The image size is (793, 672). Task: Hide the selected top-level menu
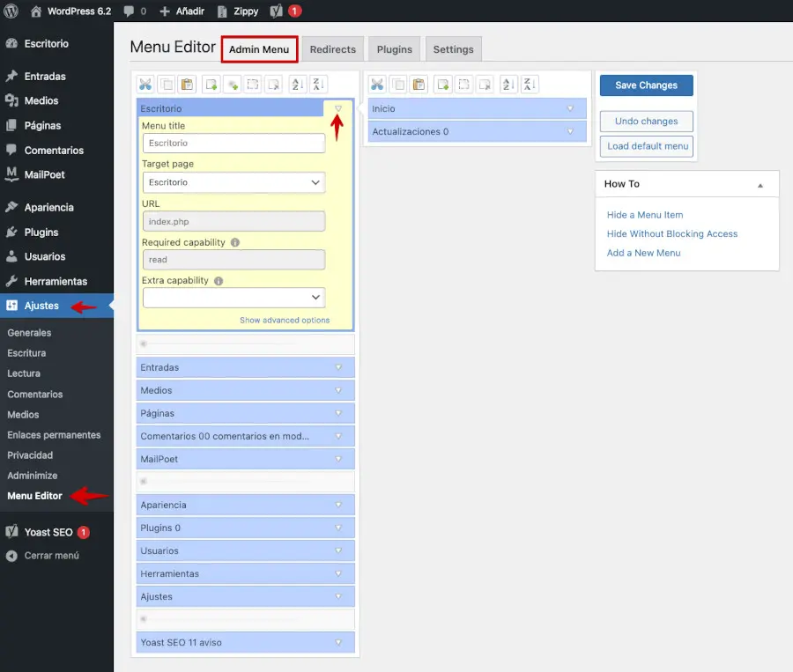[x=253, y=85]
